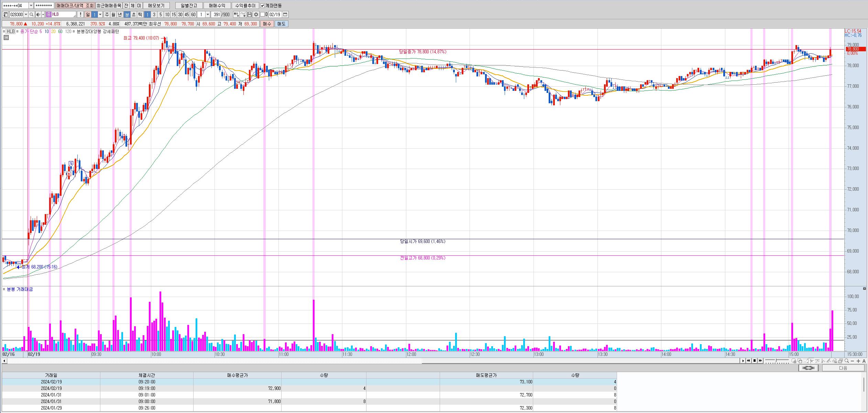
Task: Expand the account number dropdown
Action: (x=31, y=6)
